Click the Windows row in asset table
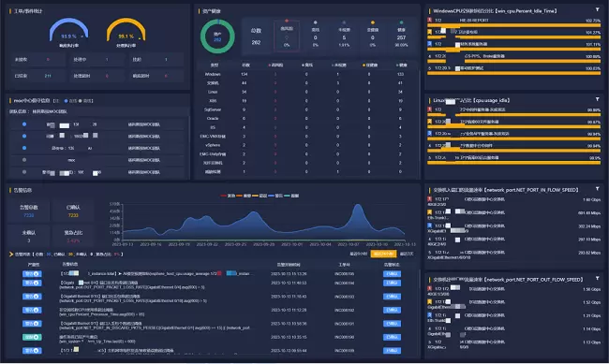Viewport: 609px width, 364px height. (x=306, y=74)
